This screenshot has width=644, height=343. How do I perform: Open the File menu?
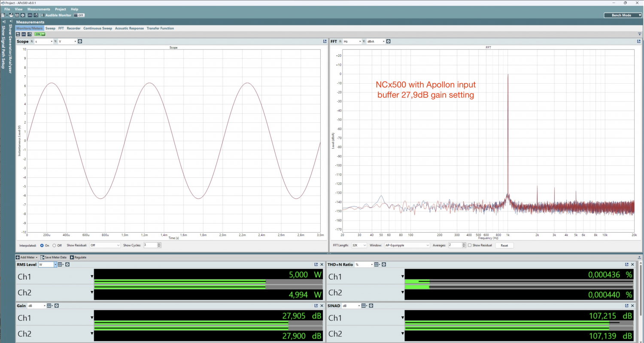[x=7, y=9]
